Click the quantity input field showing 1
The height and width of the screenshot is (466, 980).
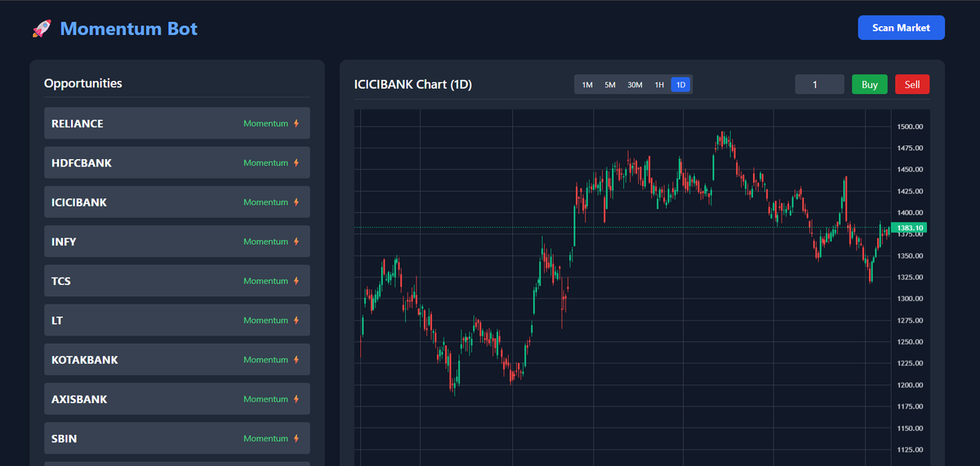click(x=820, y=84)
